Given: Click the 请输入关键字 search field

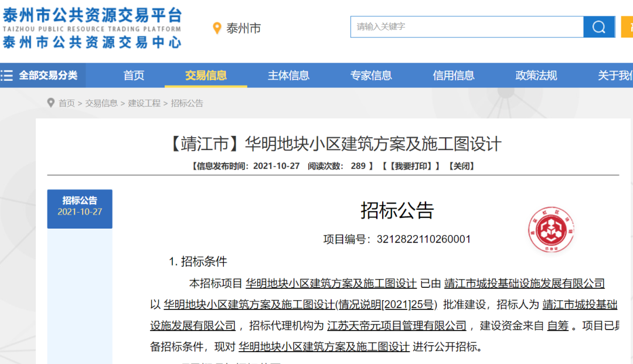Looking at the screenshot, I should 467,26.
